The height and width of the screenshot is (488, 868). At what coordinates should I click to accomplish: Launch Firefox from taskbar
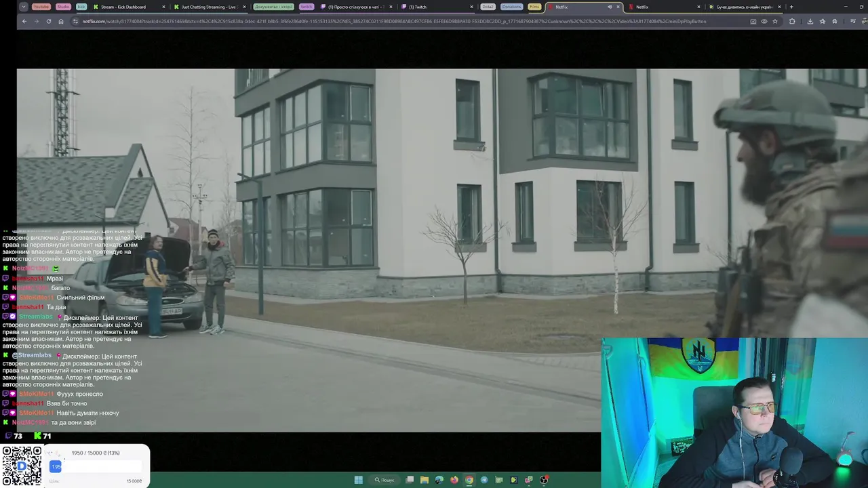tap(454, 480)
